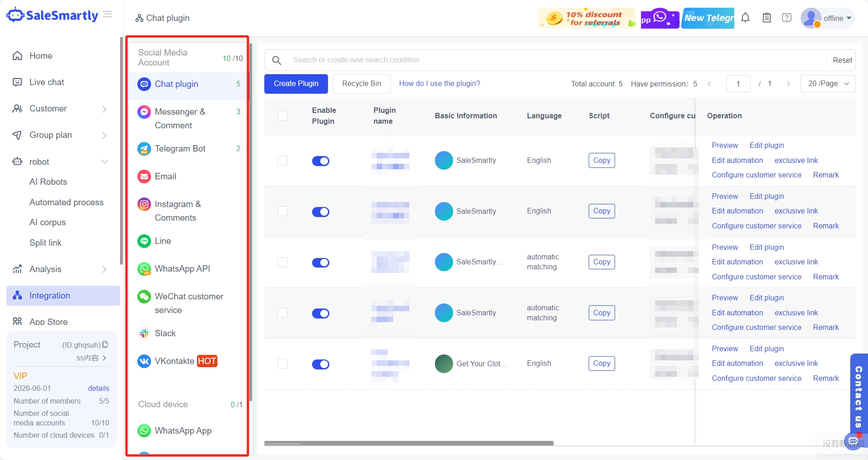Open the Telegram Bot channel

[180, 149]
